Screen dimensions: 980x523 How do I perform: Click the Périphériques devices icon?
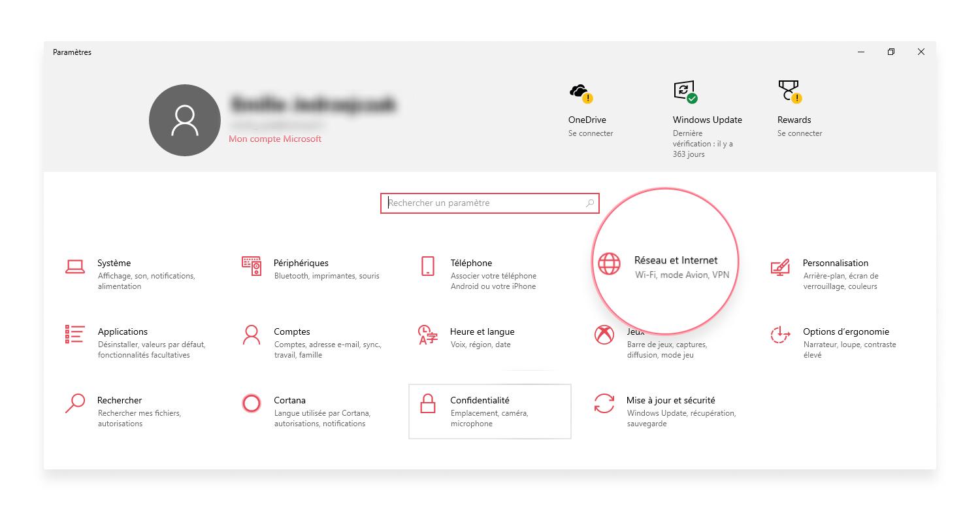coord(252,266)
